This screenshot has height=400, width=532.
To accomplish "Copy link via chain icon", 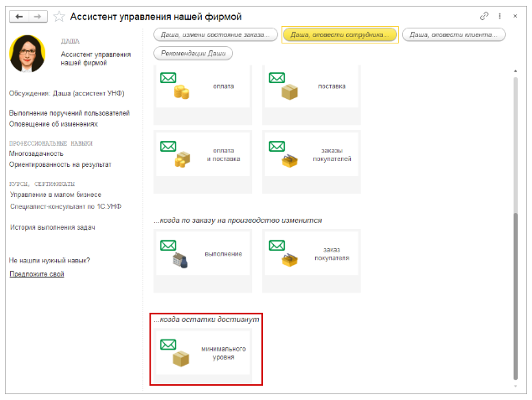I will (484, 16).
